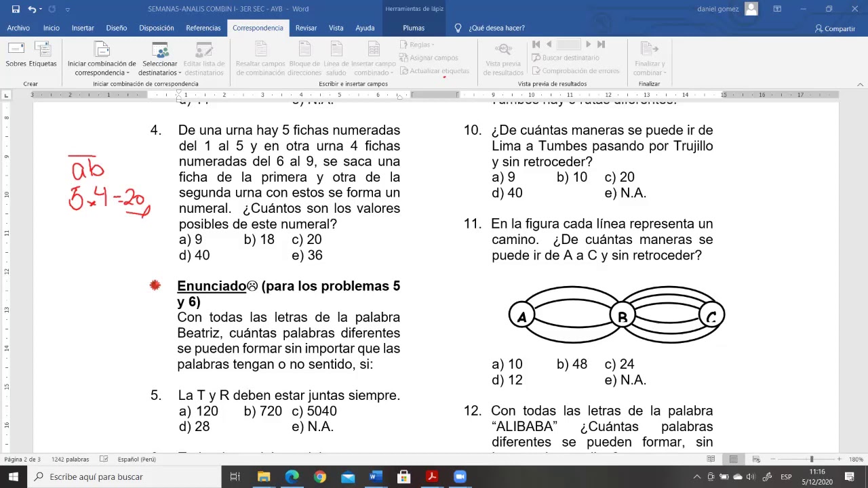The width and height of the screenshot is (868, 488).
Task: Click the Undo arrow in quick access toolbar
Action: 31,9
